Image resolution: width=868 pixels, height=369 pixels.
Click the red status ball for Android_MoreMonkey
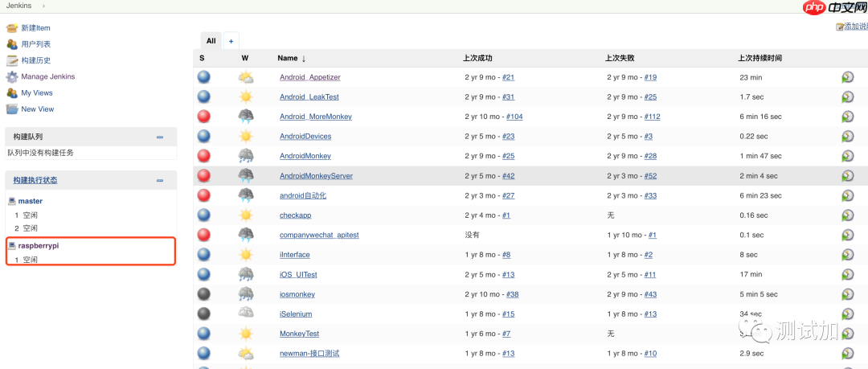click(203, 117)
